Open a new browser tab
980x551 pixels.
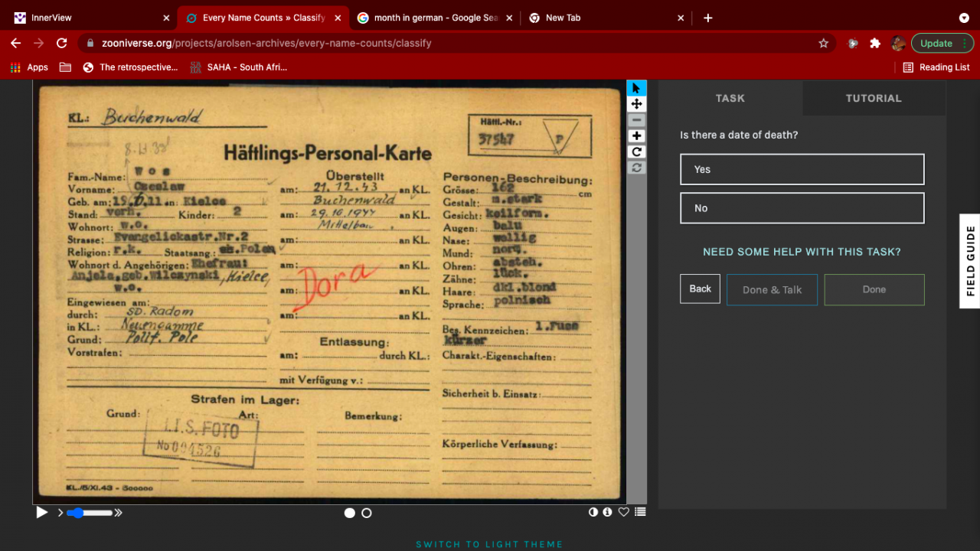[708, 18]
